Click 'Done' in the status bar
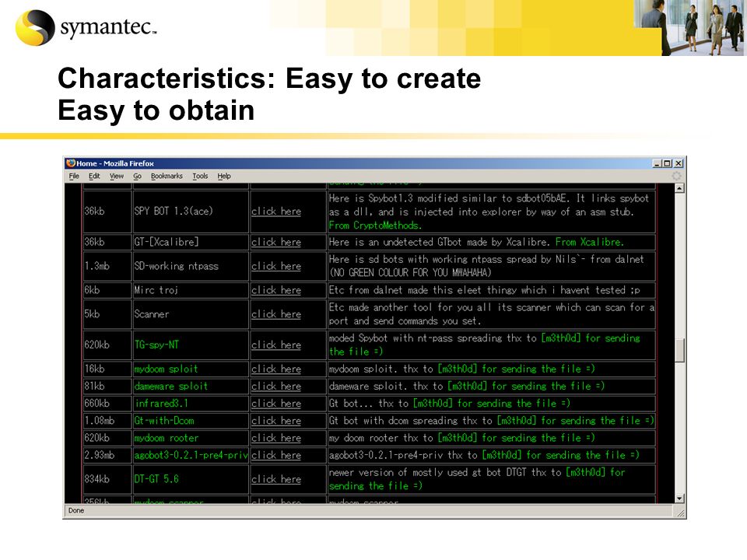 [76, 510]
